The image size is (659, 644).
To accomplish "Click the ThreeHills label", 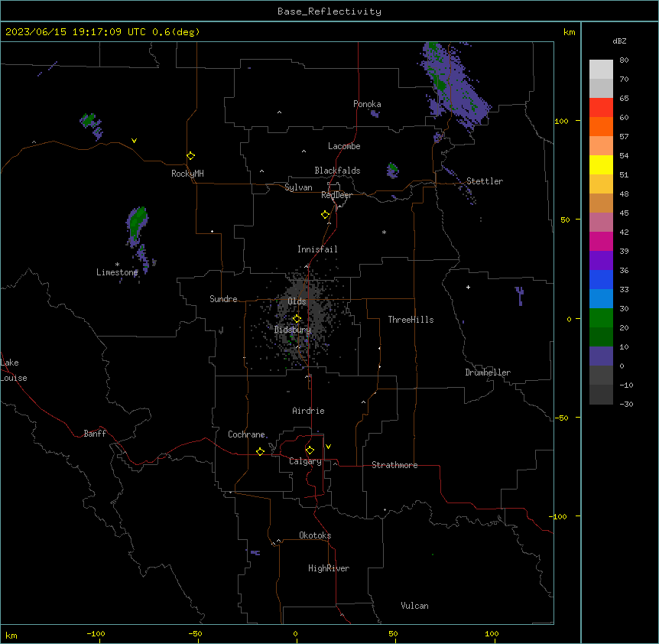I will click(x=411, y=320).
